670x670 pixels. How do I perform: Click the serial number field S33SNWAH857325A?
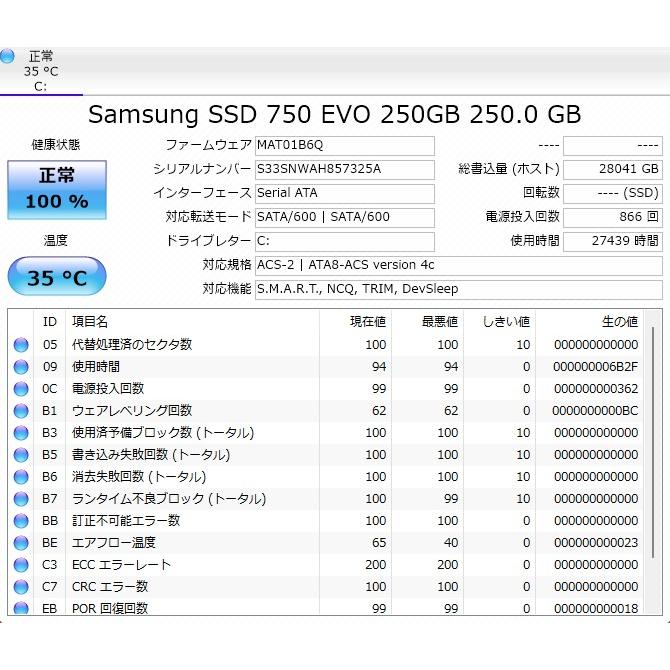point(345,170)
